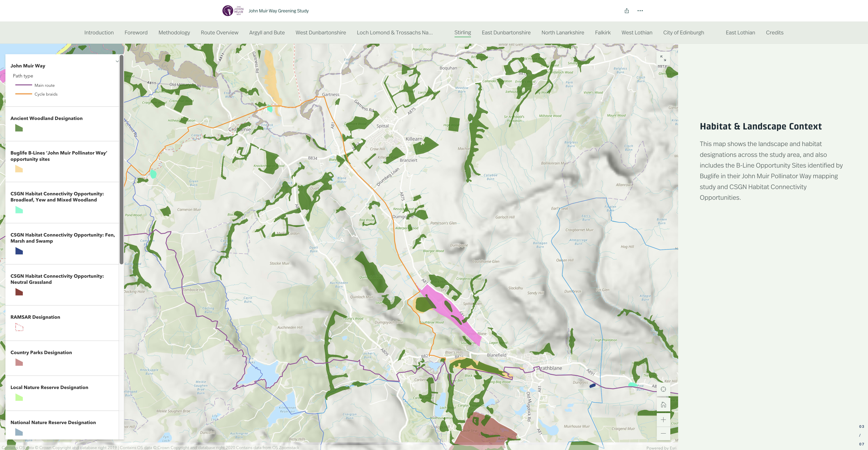
Task: Click the Neutral Grassland brown legend swatch
Action: [19, 292]
